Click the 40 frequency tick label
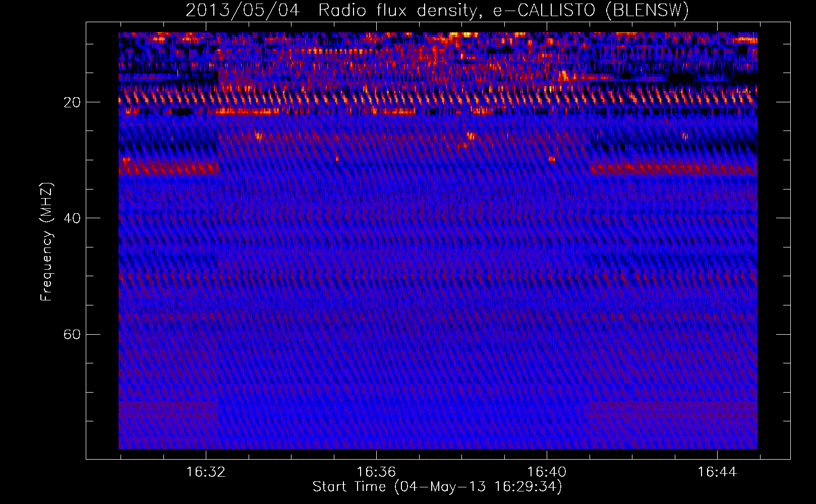 [72, 218]
